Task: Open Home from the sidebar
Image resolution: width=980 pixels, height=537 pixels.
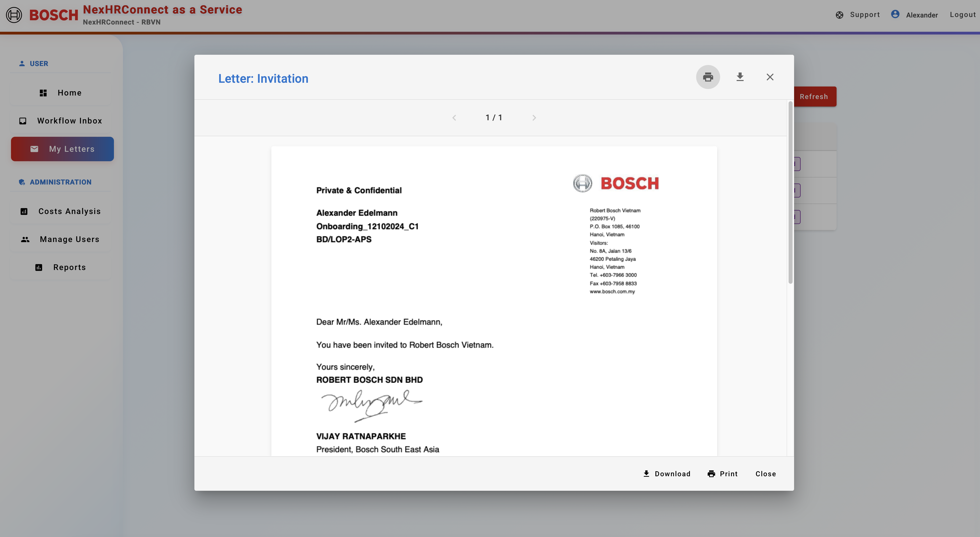Action: [x=61, y=93]
